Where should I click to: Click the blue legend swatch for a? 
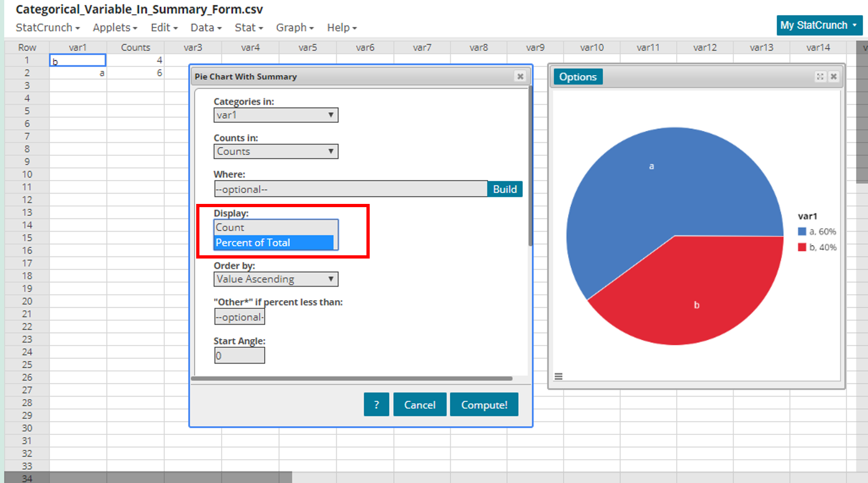pos(802,231)
